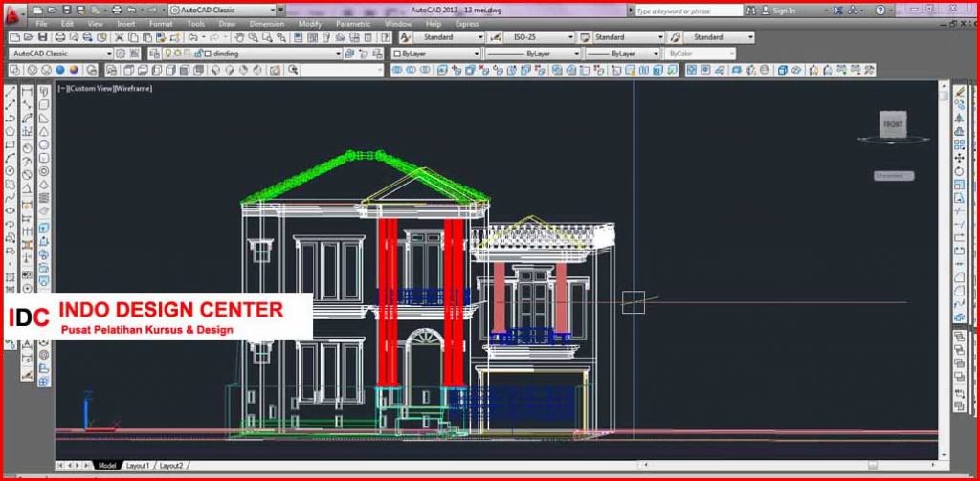Select the Circle tool in Draw toolbar

(x=11, y=171)
